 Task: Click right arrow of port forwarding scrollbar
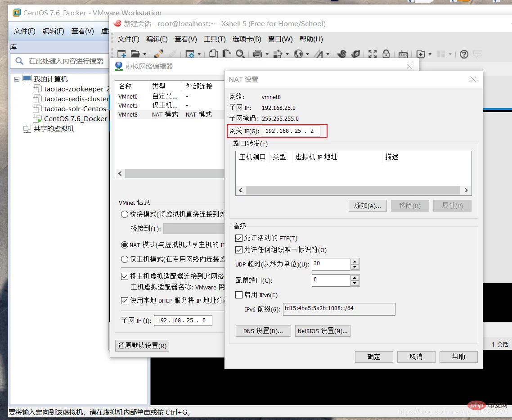pos(466,190)
